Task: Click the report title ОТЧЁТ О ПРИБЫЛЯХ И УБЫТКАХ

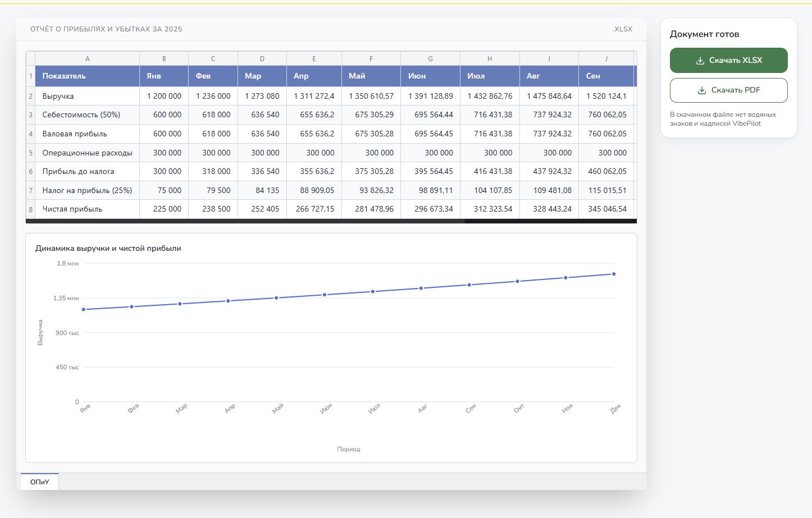Action: pos(106,29)
